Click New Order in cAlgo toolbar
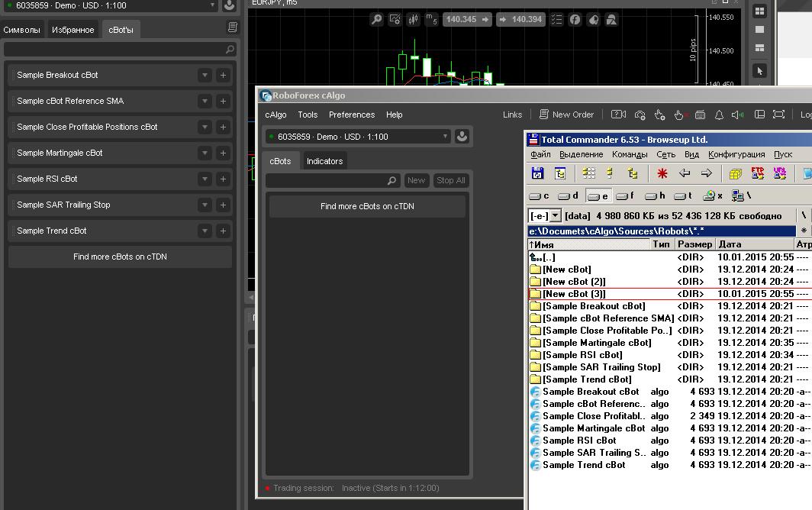The height and width of the screenshot is (510, 812). tap(566, 115)
